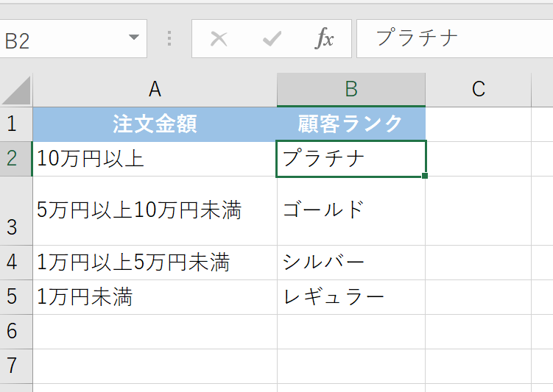The image size is (553, 392).
Task: Click the fill handle on cell B2
Action: coord(425,176)
